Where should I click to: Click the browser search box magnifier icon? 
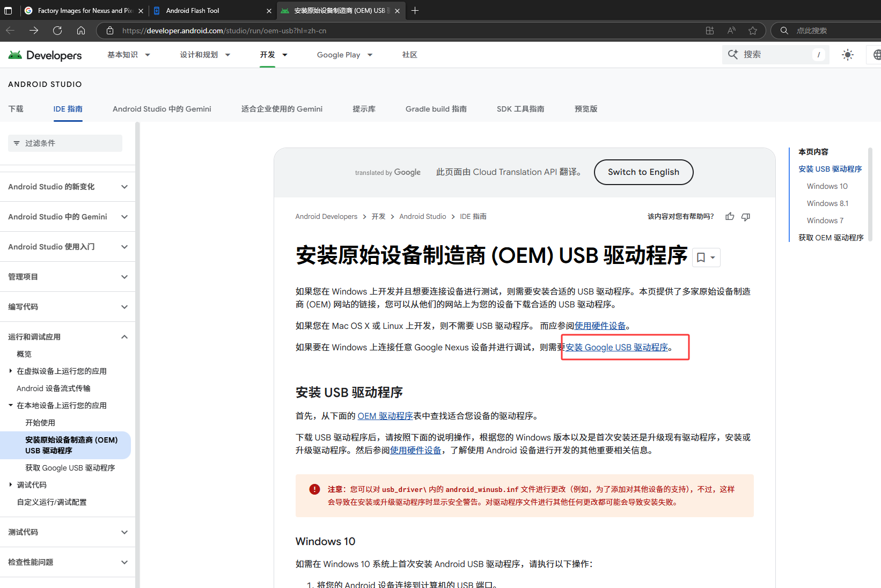pos(784,31)
